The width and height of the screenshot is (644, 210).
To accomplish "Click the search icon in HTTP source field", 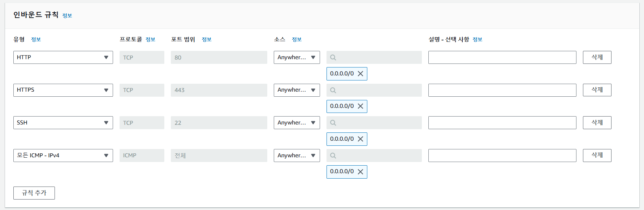I will tap(333, 57).
